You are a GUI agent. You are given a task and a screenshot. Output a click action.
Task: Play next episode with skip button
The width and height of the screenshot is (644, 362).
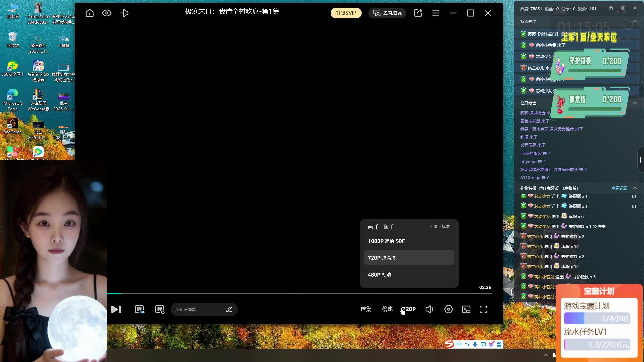click(116, 309)
